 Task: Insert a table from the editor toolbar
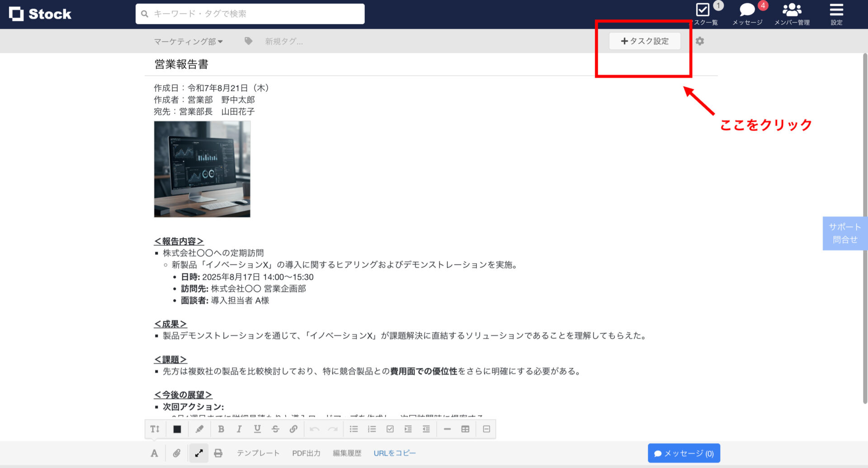point(465,429)
